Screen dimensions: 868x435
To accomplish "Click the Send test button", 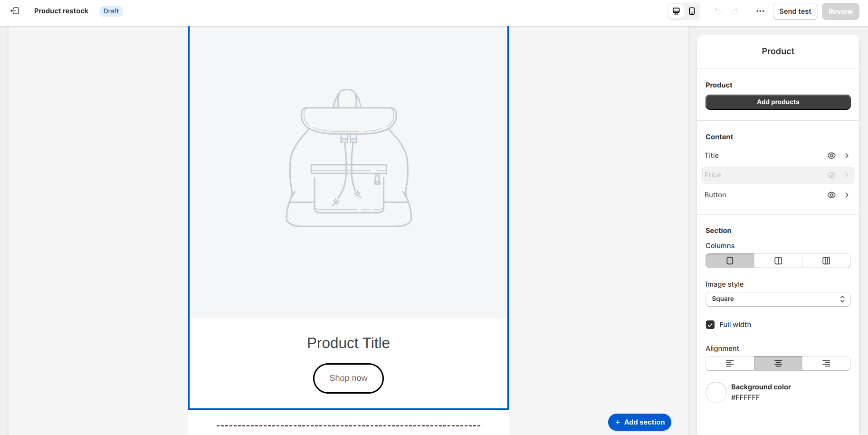I will coord(795,11).
